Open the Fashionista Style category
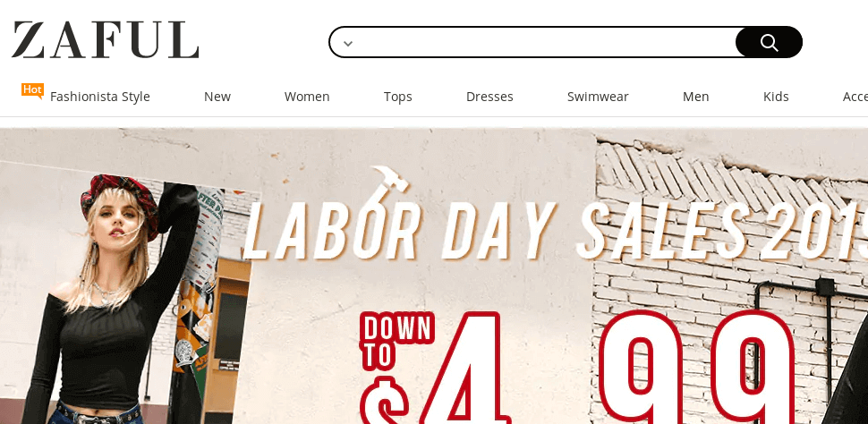 [x=100, y=97]
